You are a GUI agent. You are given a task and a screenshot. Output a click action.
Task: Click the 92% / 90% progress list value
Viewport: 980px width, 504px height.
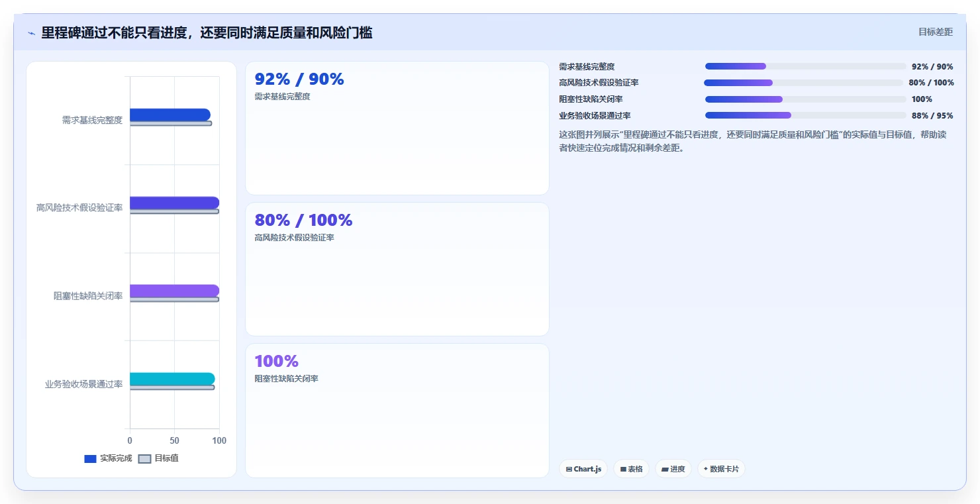[932, 67]
